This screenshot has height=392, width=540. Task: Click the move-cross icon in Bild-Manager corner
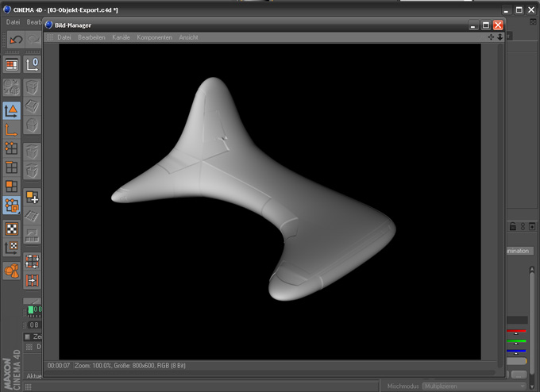click(491, 37)
